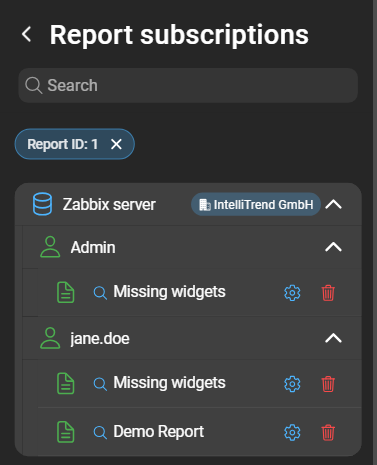Image resolution: width=377 pixels, height=465 pixels.
Task: Open Missing widgets under jane.doe
Action: (169, 383)
